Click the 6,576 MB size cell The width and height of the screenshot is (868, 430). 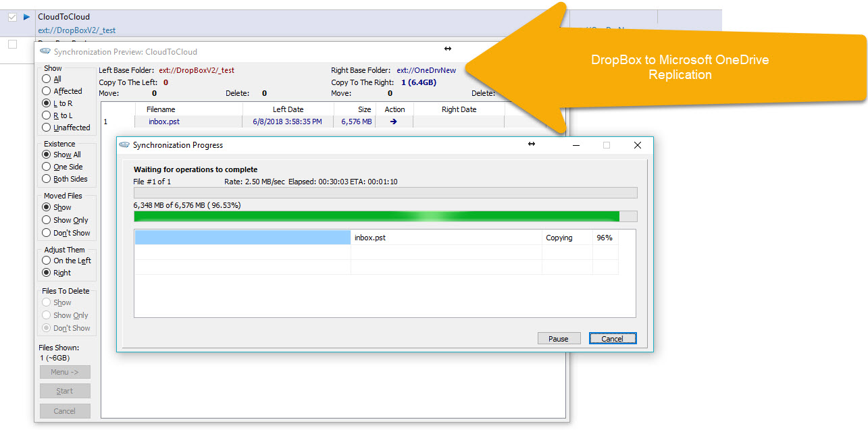pyautogui.click(x=357, y=122)
